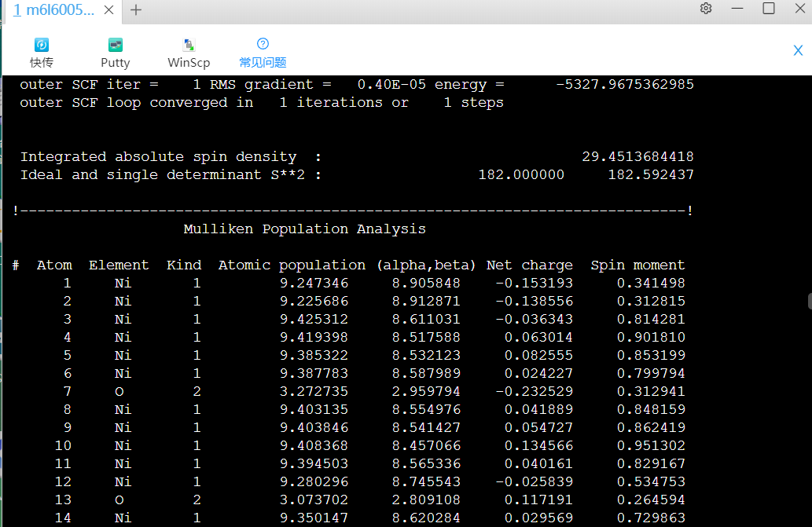The image size is (812, 527).
Task: Select atom 5 net charge 0.082555
Action: (538, 356)
